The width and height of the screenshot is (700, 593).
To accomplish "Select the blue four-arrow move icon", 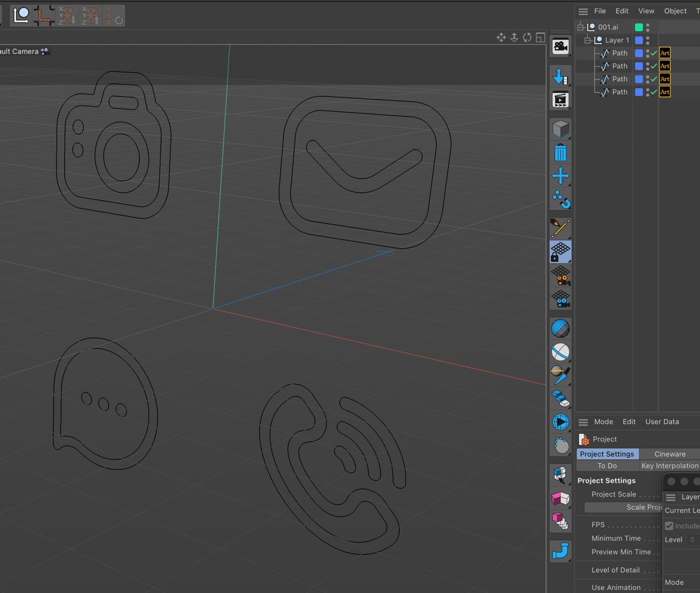I will [560, 176].
